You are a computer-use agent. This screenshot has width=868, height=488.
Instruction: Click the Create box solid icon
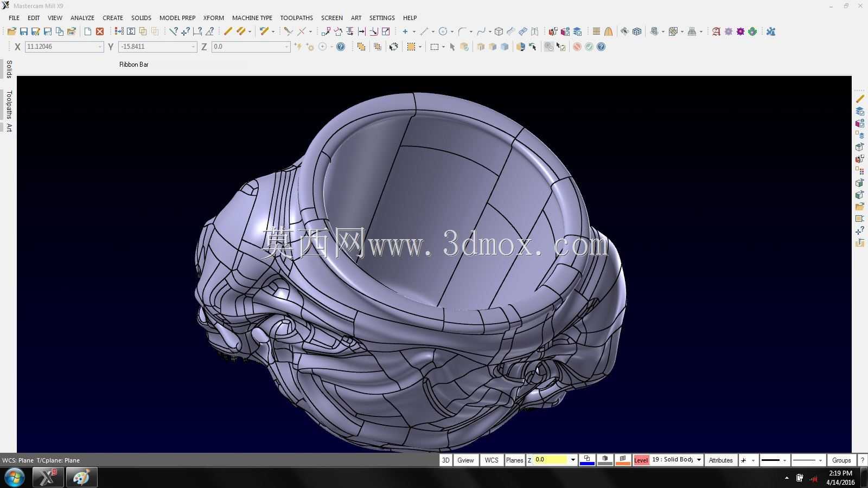[499, 31]
